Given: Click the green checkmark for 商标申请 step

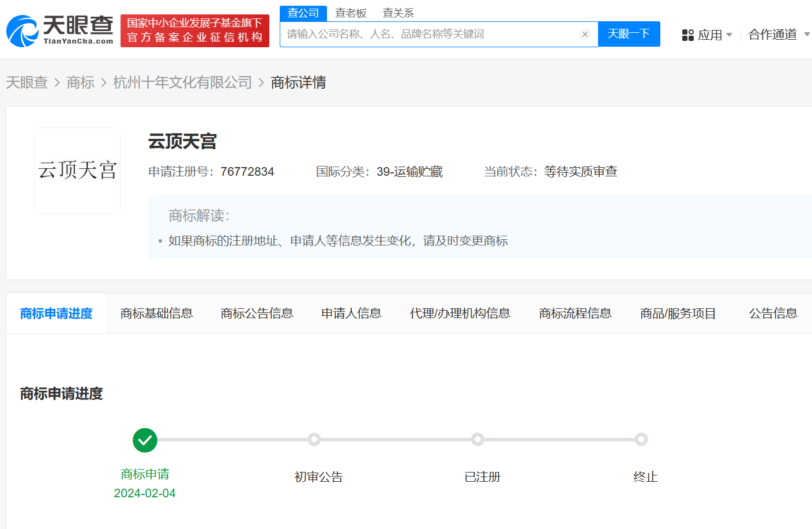Looking at the screenshot, I should click(x=145, y=440).
